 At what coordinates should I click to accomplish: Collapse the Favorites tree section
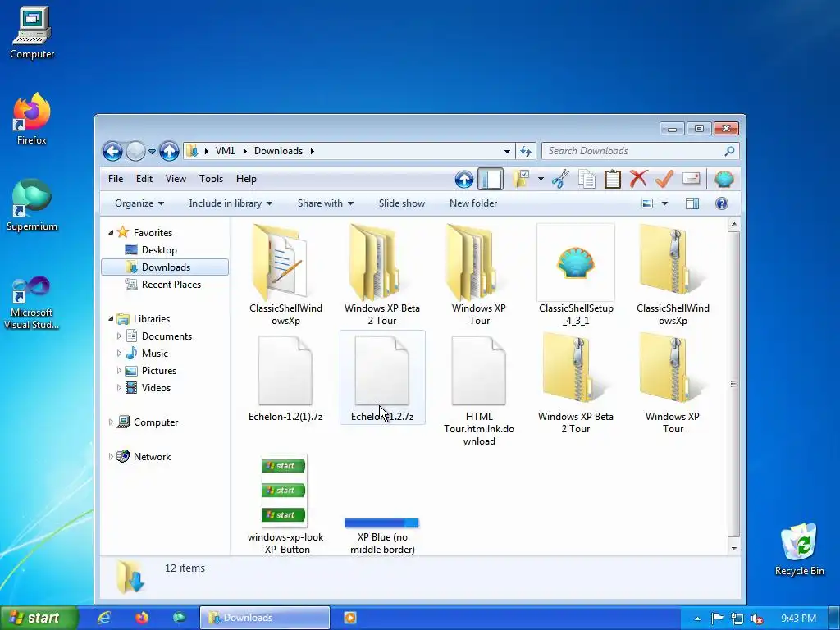point(111,232)
